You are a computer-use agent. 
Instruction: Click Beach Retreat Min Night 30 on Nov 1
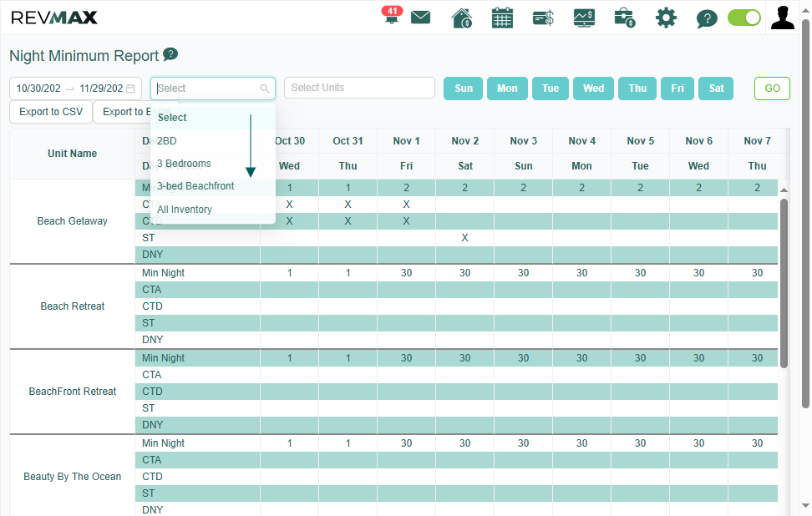point(407,273)
